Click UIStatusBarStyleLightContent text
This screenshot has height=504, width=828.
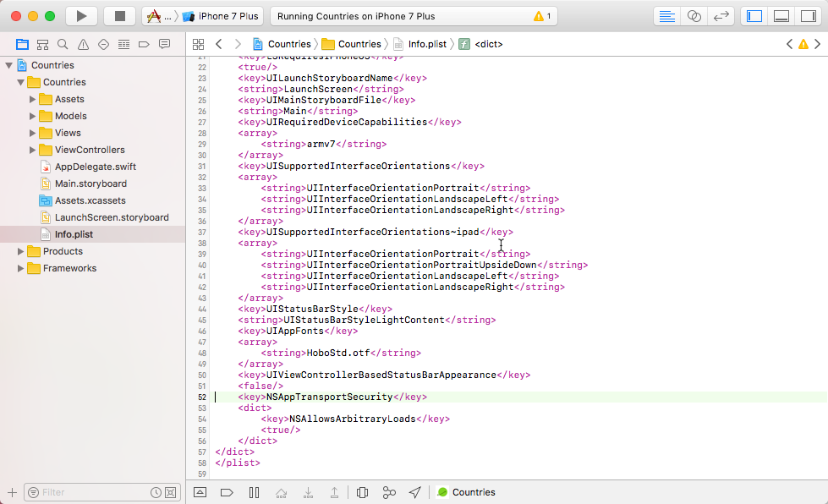point(365,320)
